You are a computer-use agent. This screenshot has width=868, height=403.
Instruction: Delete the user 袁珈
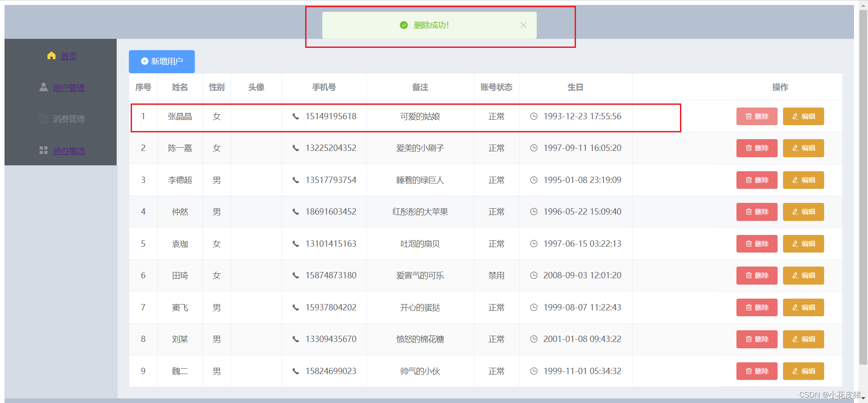click(757, 244)
